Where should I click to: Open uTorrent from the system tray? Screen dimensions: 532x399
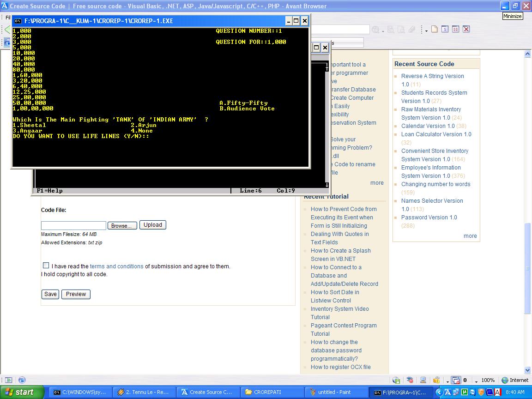pyautogui.click(x=465, y=392)
